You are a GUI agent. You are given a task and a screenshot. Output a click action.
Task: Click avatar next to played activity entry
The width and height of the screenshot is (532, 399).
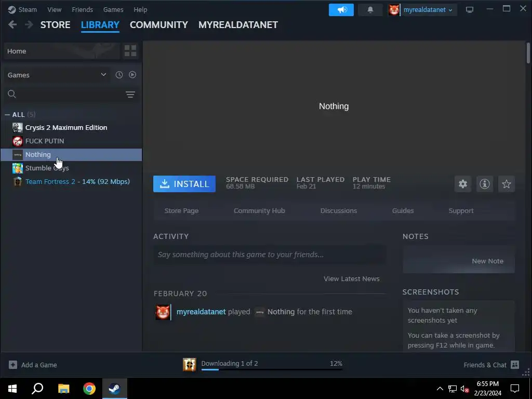pyautogui.click(x=163, y=312)
